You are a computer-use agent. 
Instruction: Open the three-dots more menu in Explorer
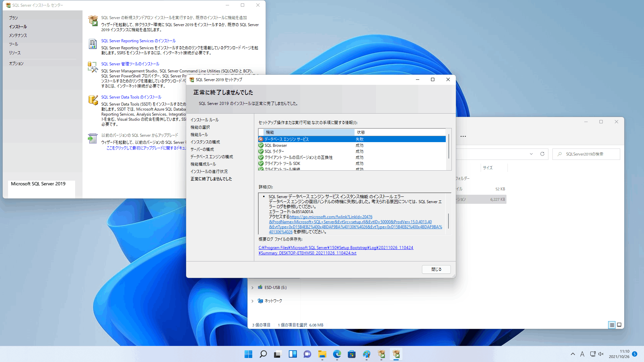point(463,136)
